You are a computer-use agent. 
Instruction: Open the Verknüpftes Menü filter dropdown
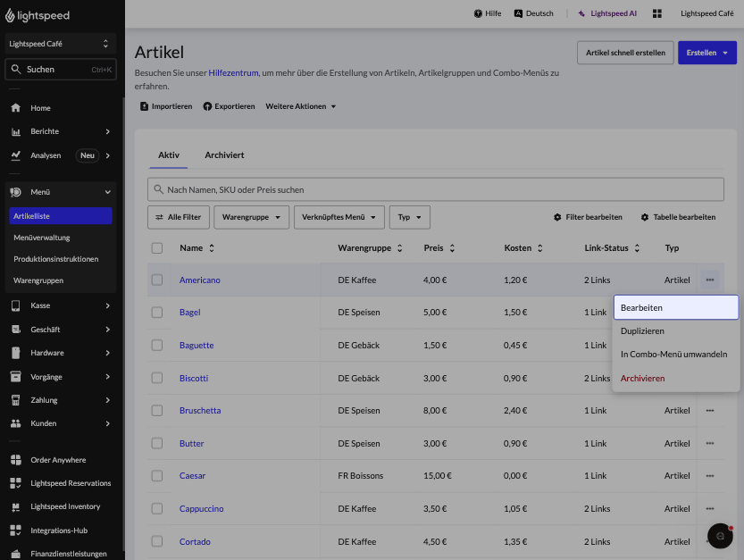(339, 217)
